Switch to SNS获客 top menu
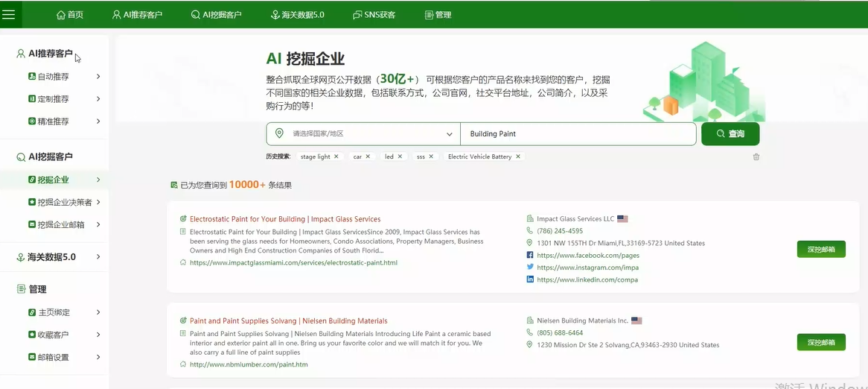 pos(374,15)
